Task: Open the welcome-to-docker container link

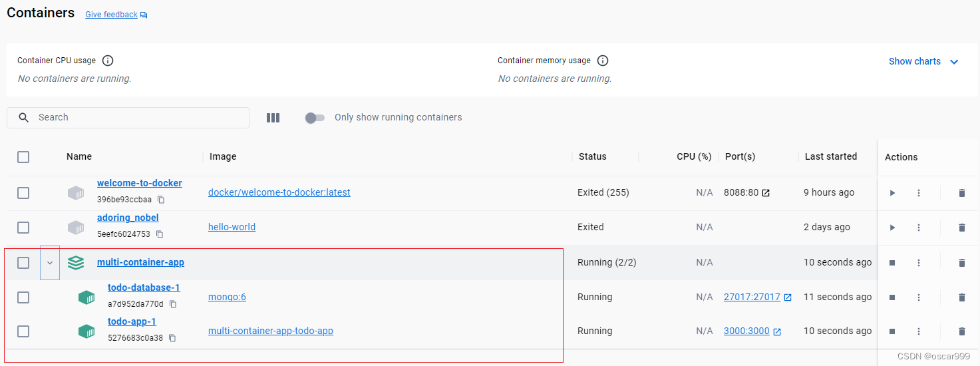Action: pyautogui.click(x=139, y=183)
